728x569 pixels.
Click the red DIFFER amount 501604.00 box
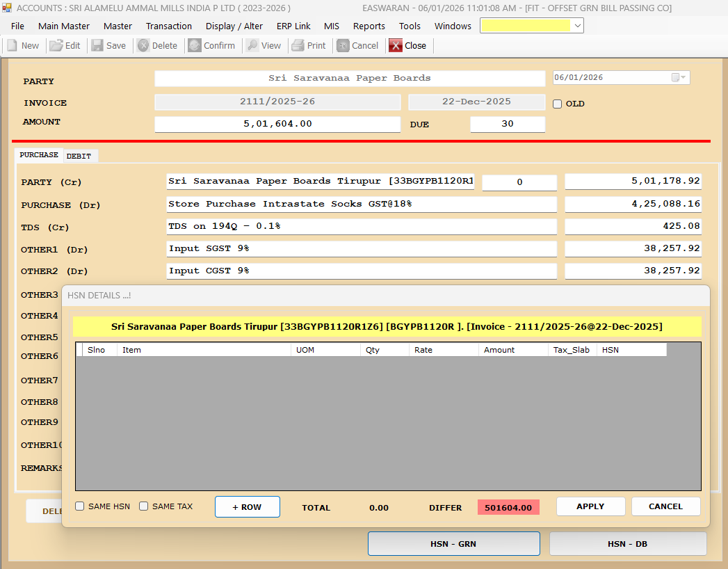(x=508, y=507)
